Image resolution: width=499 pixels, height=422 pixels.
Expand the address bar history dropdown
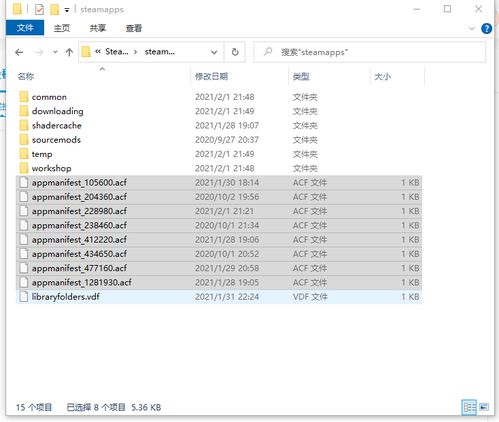[214, 52]
